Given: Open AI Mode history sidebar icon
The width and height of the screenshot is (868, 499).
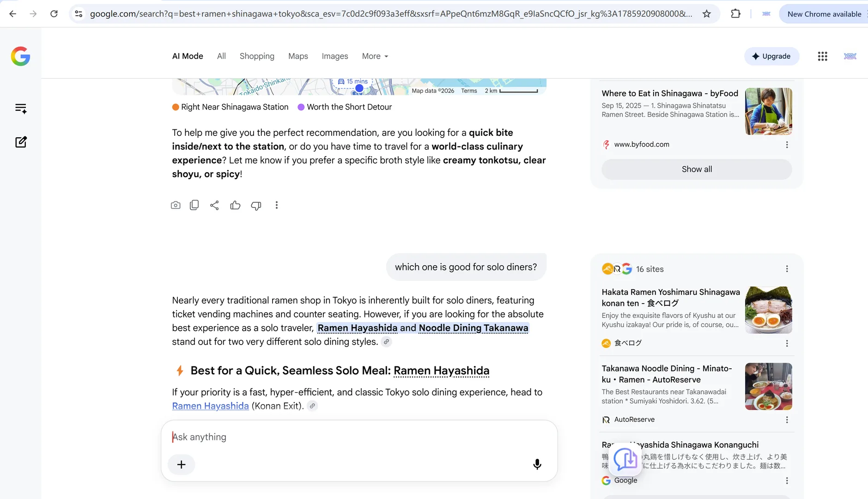Looking at the screenshot, I should pyautogui.click(x=21, y=109).
